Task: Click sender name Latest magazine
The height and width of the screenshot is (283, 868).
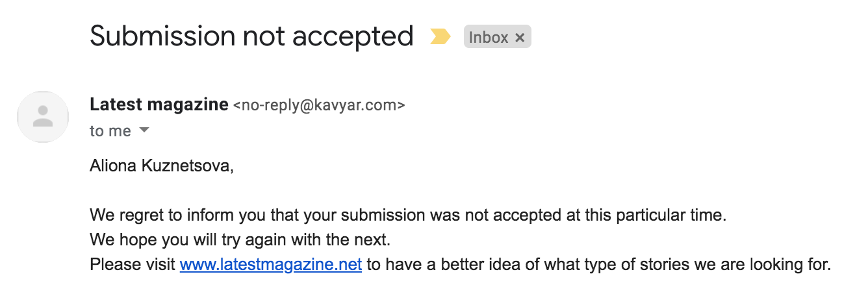Action: (x=159, y=104)
